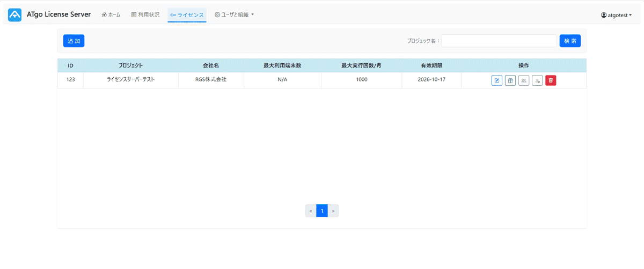Open the two-people group icon for license 123
644x269 pixels.
pos(524,80)
